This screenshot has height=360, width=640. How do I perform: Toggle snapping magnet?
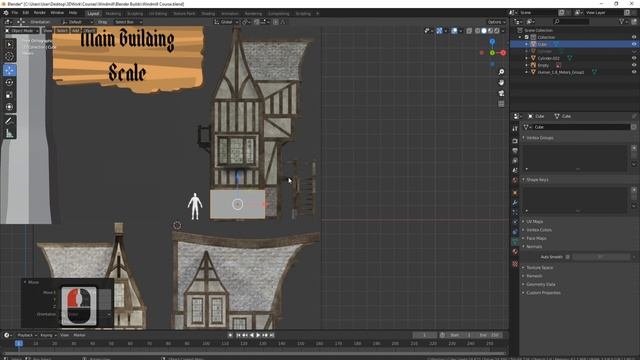pyautogui.click(x=256, y=22)
